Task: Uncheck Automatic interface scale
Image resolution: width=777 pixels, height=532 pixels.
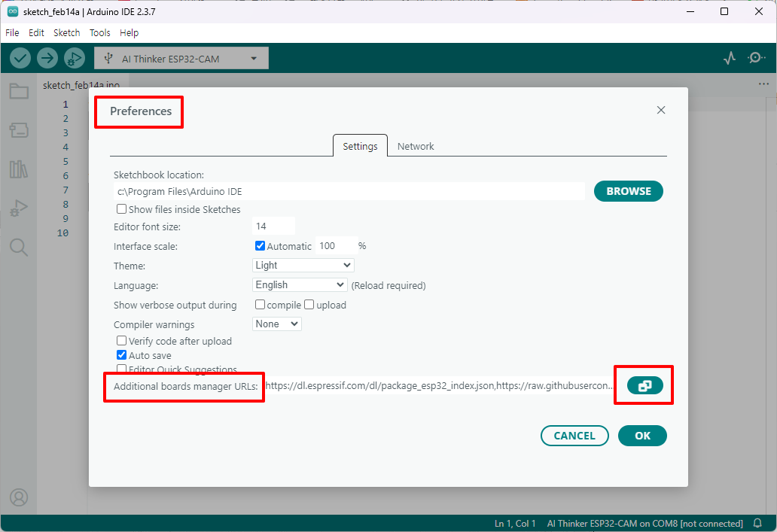Action: pyautogui.click(x=260, y=246)
